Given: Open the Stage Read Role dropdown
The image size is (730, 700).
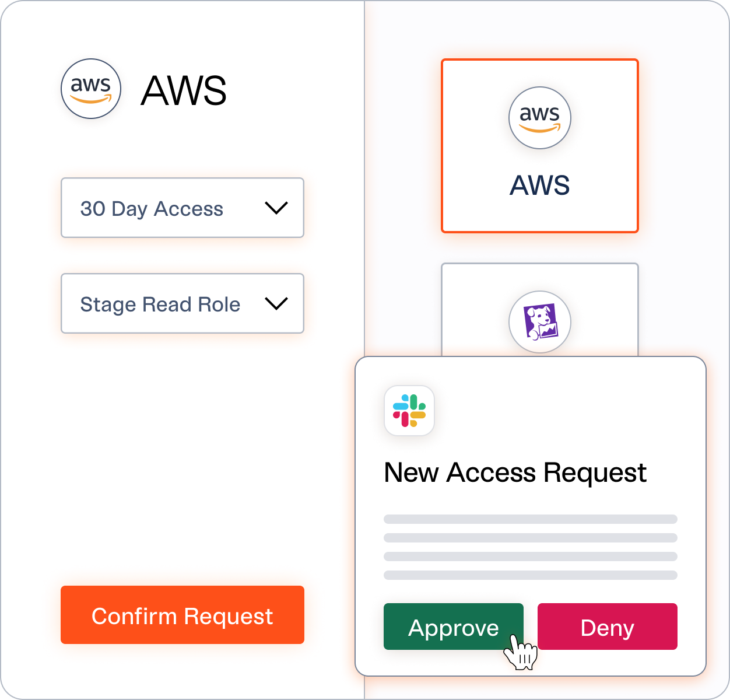Looking at the screenshot, I should click(182, 303).
